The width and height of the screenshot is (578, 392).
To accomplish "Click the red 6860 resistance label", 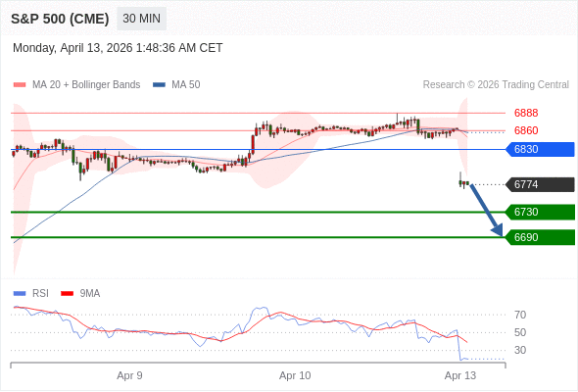I will tap(526, 130).
